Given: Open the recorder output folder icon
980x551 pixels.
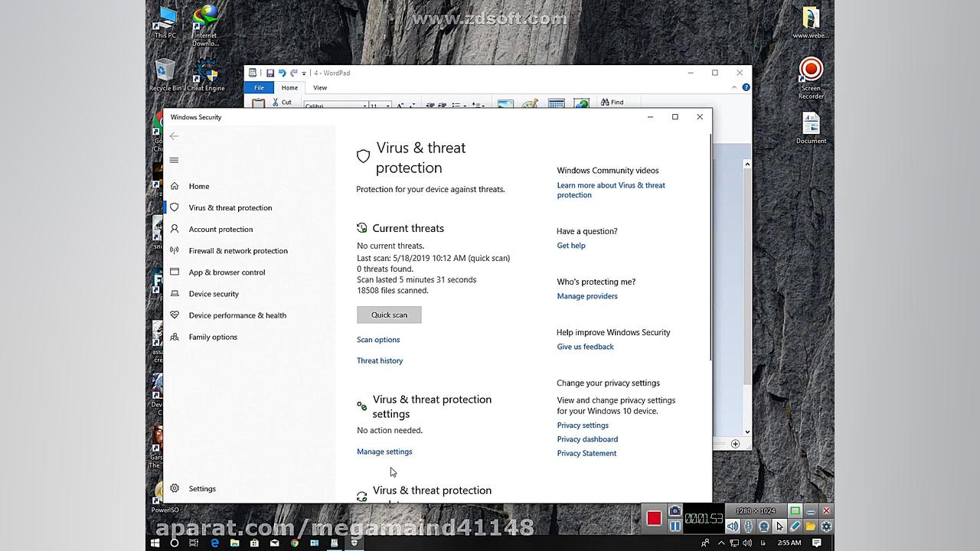Looking at the screenshot, I should coord(810,527).
